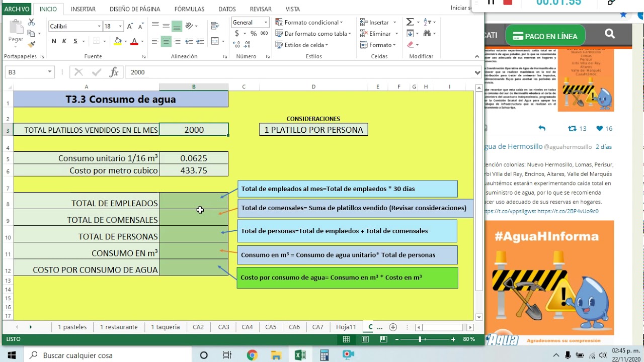Click Find and Select binoculars icon

tap(427, 34)
